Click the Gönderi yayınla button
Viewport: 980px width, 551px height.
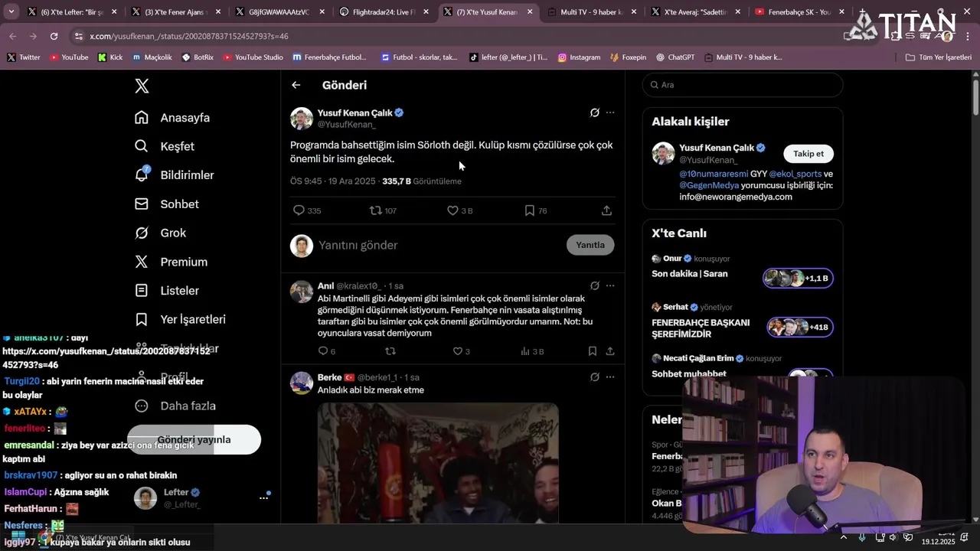pyautogui.click(x=194, y=439)
